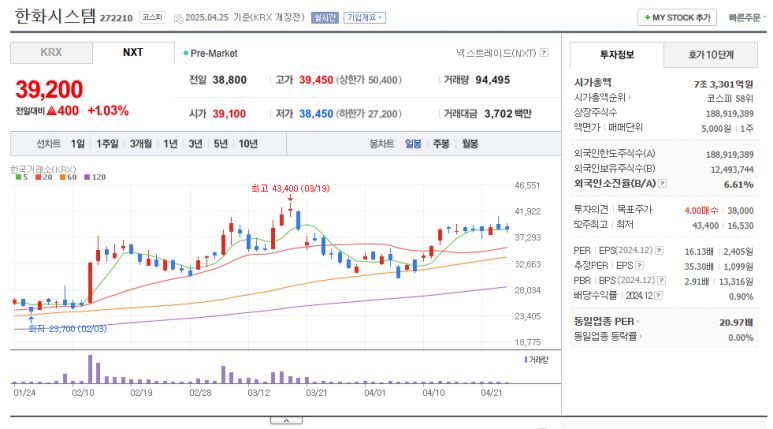The width and height of the screenshot is (773, 429).
Task: Open the 동일업종 등락률 link
Action: [608, 337]
